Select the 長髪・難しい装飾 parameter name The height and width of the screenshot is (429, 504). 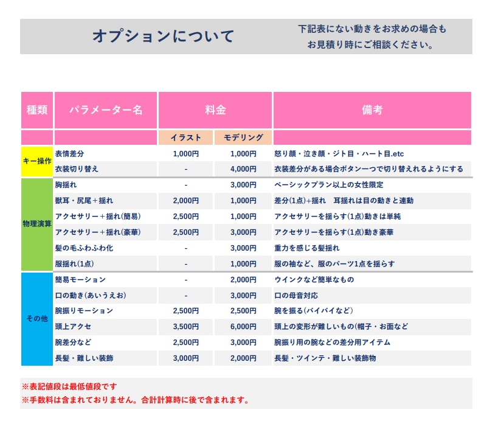point(85,358)
